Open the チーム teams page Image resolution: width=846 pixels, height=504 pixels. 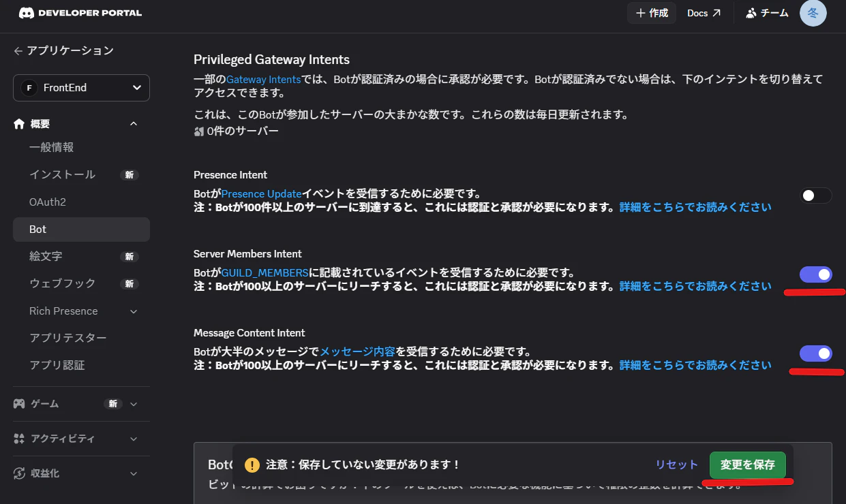click(x=767, y=13)
